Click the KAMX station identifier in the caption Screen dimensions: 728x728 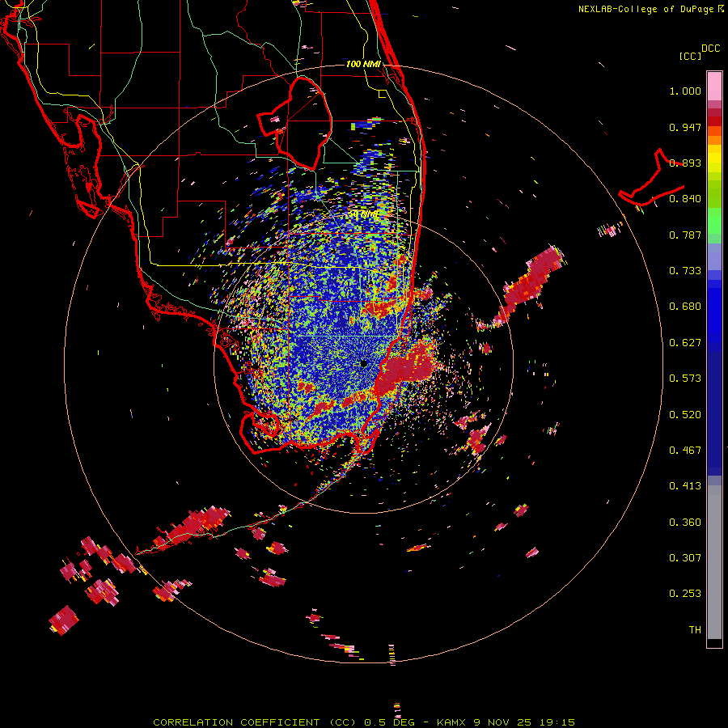pyautogui.click(x=451, y=722)
